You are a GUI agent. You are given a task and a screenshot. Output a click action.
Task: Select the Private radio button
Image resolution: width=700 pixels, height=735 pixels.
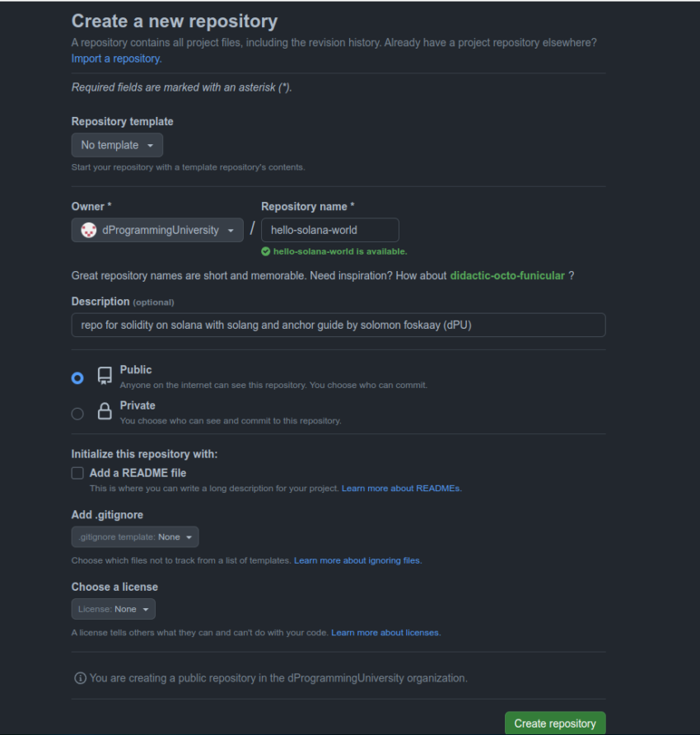coord(77,413)
